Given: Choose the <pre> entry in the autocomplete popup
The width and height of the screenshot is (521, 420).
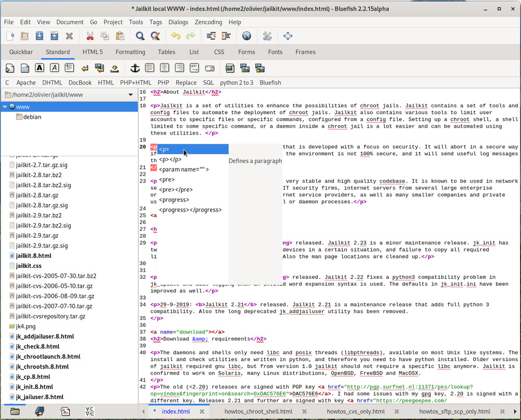Looking at the screenshot, I should (x=166, y=180).
